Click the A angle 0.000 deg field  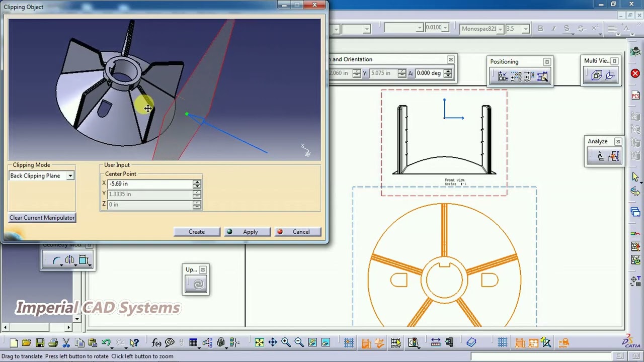pyautogui.click(x=429, y=73)
